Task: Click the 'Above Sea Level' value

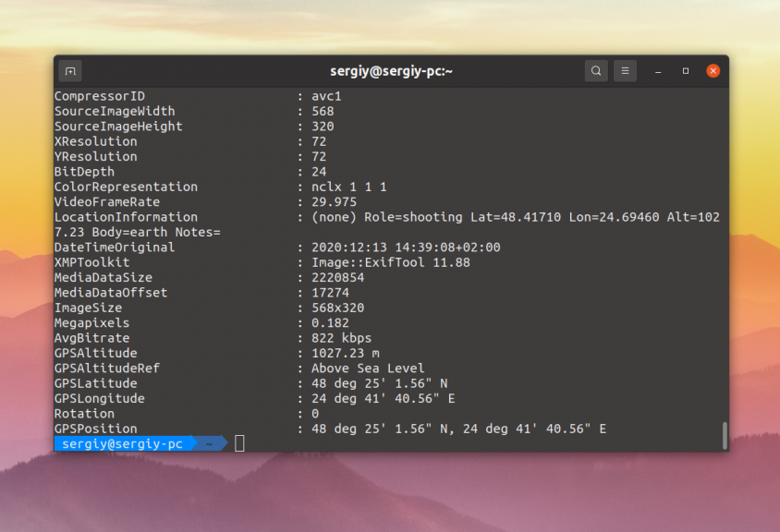Action: (x=368, y=368)
